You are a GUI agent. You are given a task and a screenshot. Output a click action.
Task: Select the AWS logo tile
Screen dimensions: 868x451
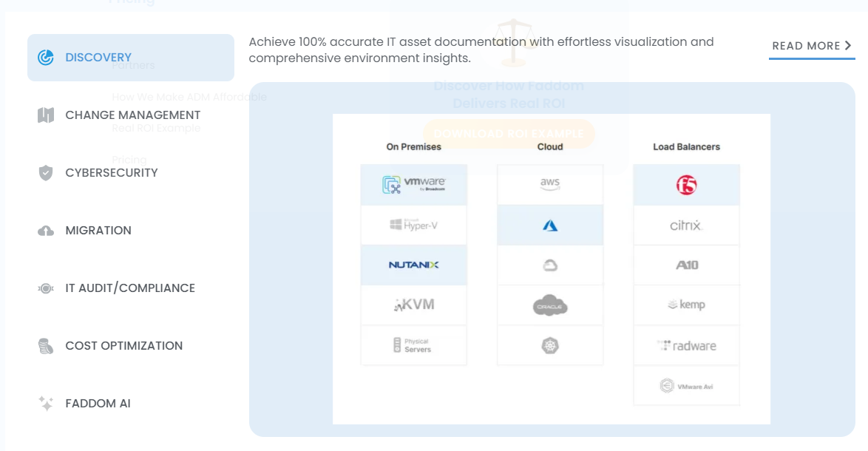click(549, 185)
